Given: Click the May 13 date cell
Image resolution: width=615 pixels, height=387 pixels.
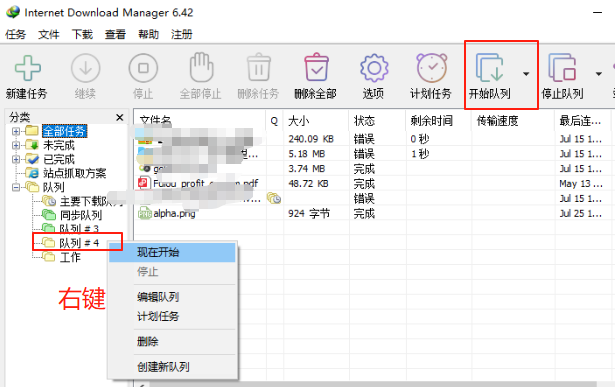Looking at the screenshot, I should pos(580,184).
